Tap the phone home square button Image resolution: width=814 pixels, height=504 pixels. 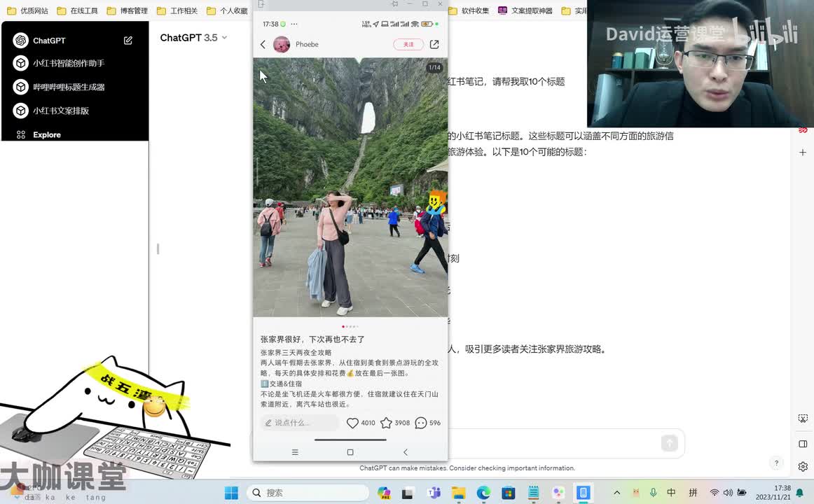(350, 452)
